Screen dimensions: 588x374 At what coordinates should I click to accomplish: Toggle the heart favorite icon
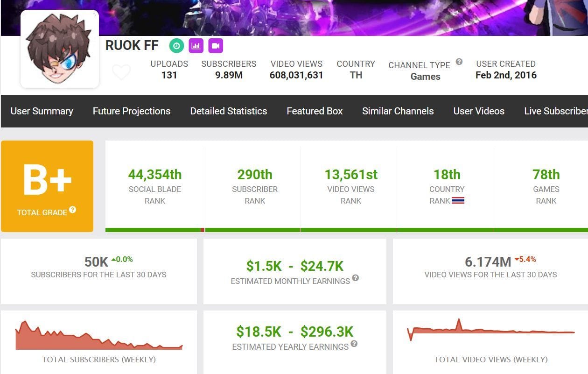121,71
